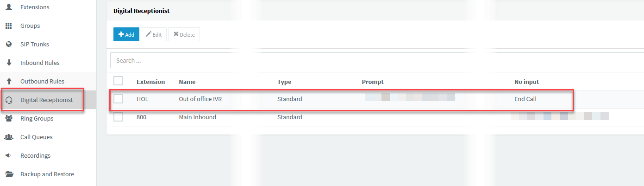Image resolution: width=644 pixels, height=186 pixels.
Task: Check the 800 Main Inbound checkbox
Action: click(x=118, y=117)
